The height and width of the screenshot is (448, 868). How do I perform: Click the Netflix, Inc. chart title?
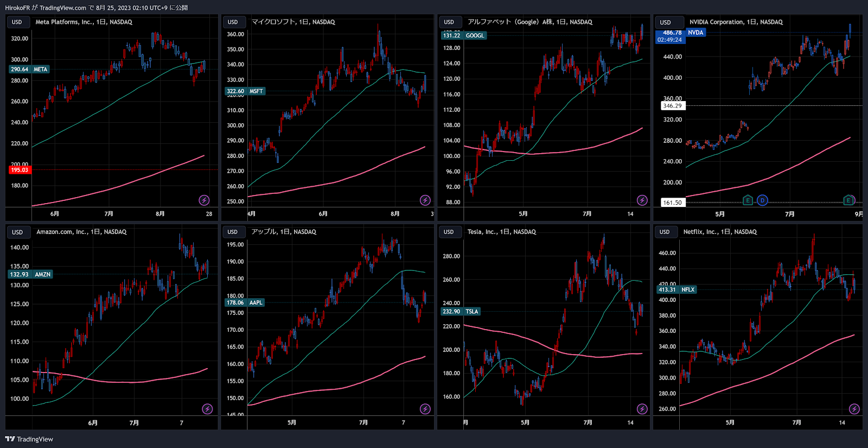point(720,232)
